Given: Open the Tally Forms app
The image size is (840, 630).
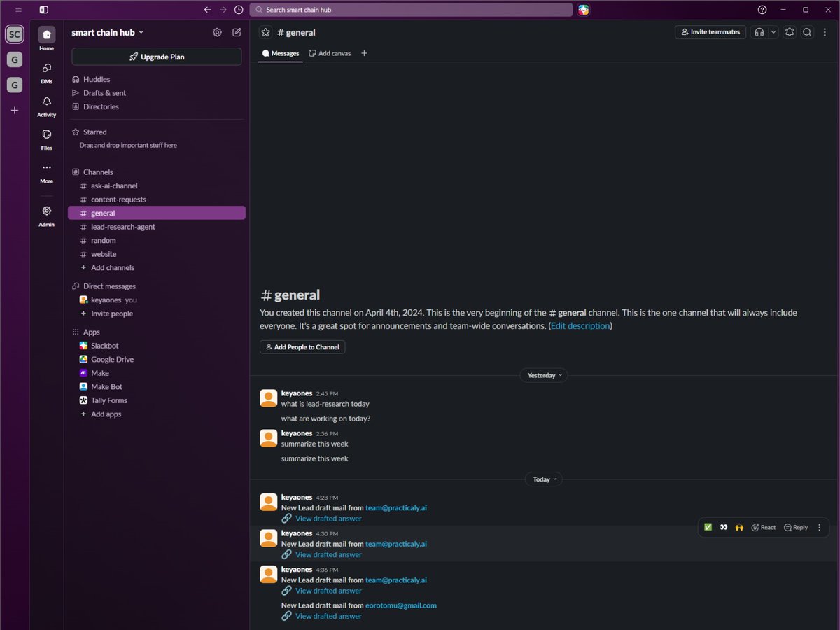Looking at the screenshot, I should tap(157, 400).
